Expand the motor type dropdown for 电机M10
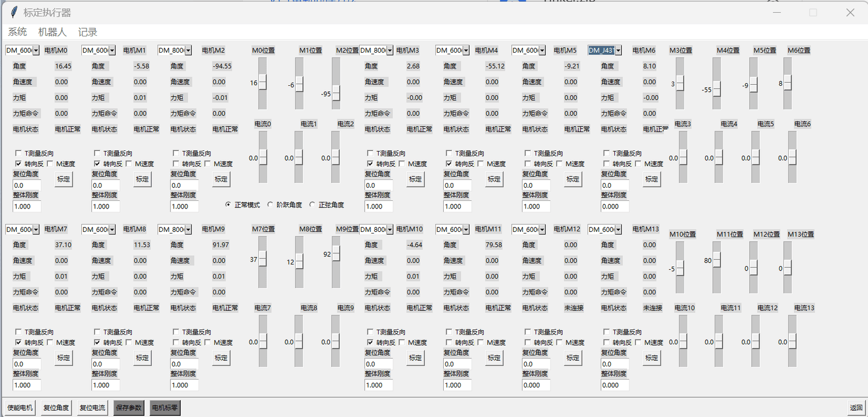Screen dimensions: 868x417 point(390,230)
